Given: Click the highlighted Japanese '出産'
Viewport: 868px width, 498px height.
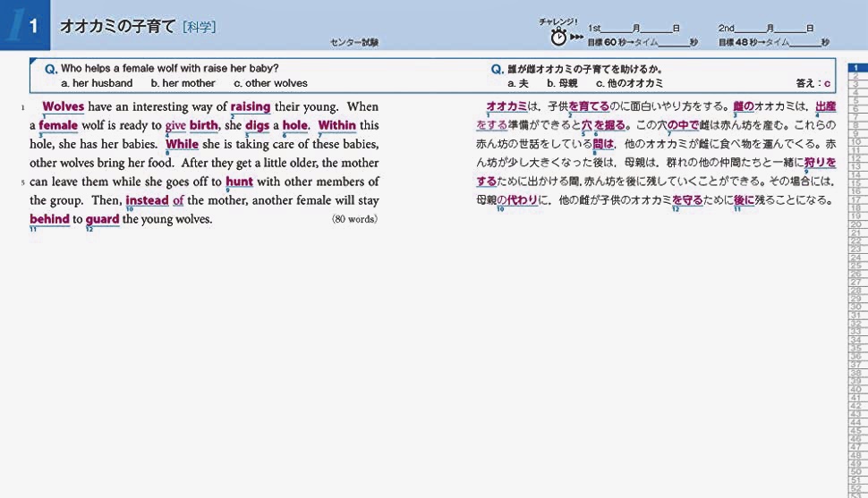Looking at the screenshot, I should (826, 106).
